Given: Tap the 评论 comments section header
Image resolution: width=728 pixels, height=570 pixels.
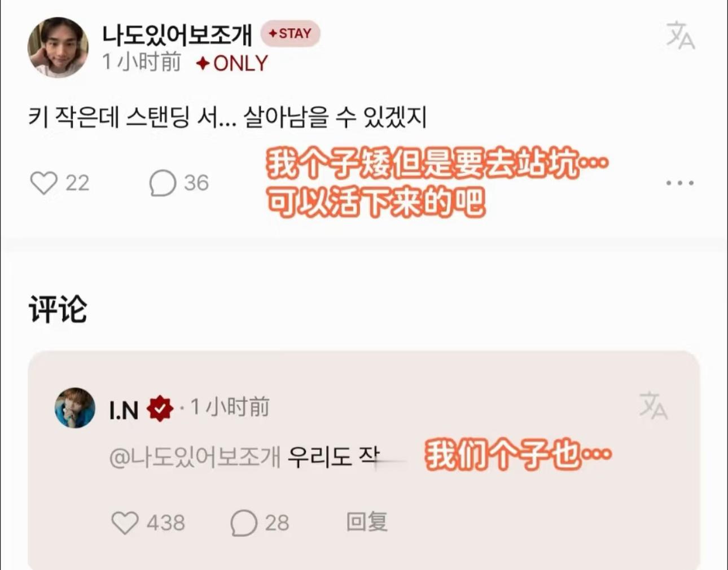Looking at the screenshot, I should [x=58, y=309].
